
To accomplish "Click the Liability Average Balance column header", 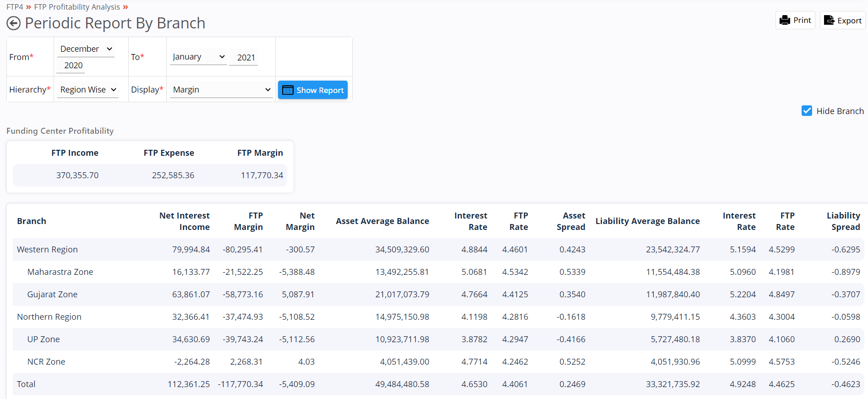I will [648, 221].
